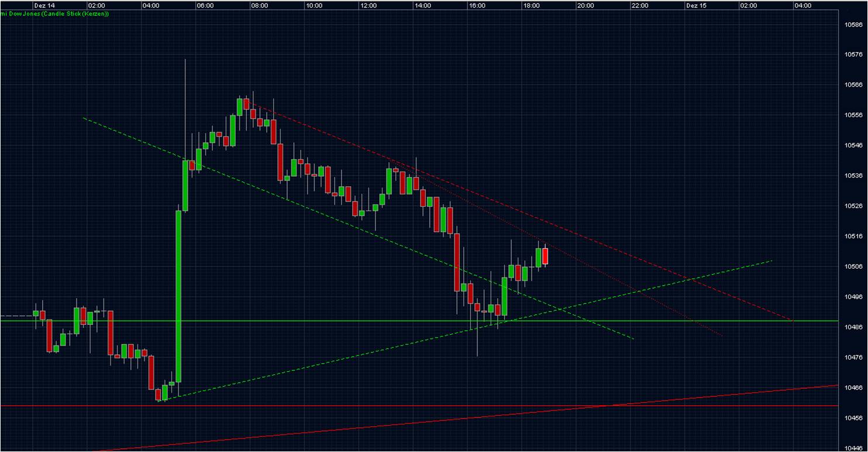
Task: Select the 08:00 time axis label
Action: (x=260, y=5)
